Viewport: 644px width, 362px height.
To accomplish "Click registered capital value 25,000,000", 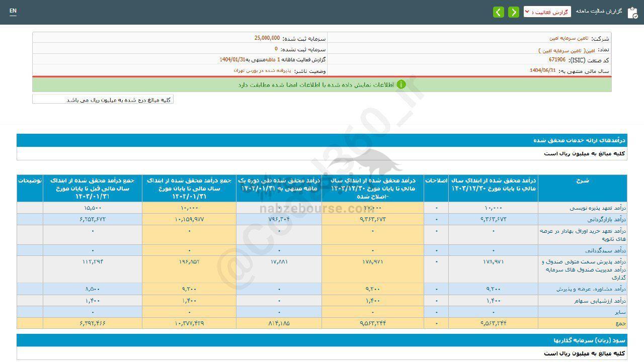I will [267, 38].
